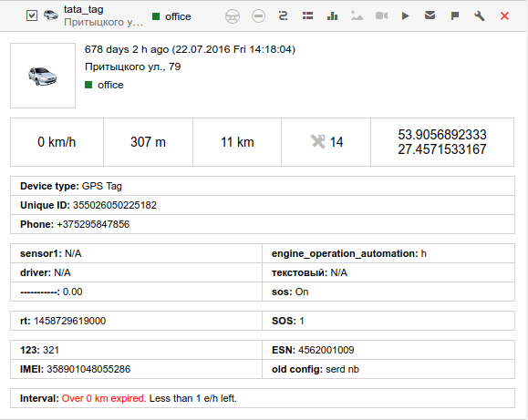This screenshot has height=420, width=528.
Task: Click the video camera icon
Action: coord(381,15)
